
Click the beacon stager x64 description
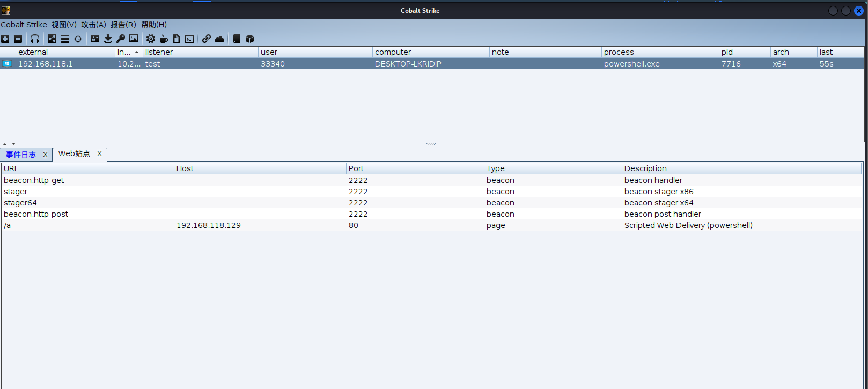pyautogui.click(x=659, y=203)
